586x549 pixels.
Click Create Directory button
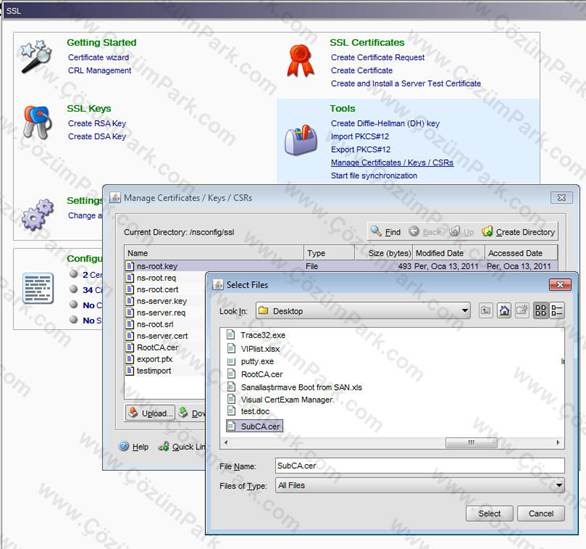(x=519, y=232)
